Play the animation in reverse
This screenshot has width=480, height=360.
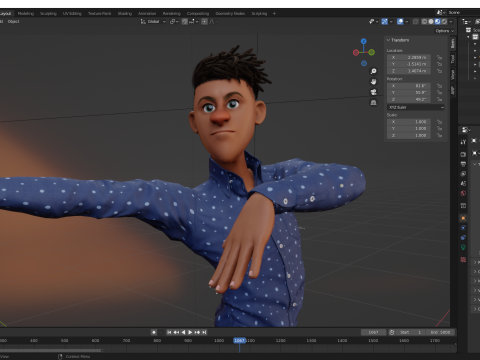[x=183, y=332]
